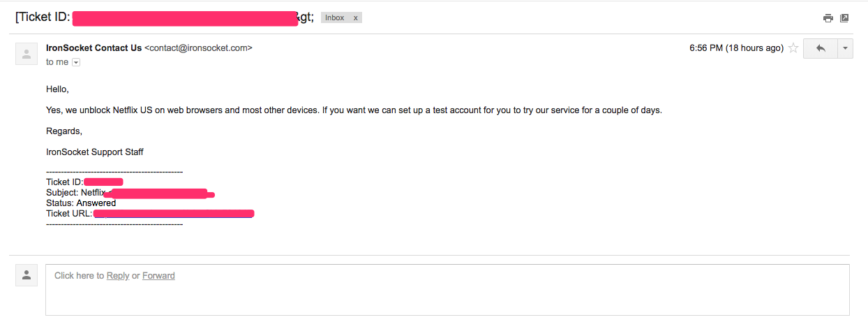868x329 pixels.
Task: Click the avatar beside the reply box
Action: (x=27, y=275)
